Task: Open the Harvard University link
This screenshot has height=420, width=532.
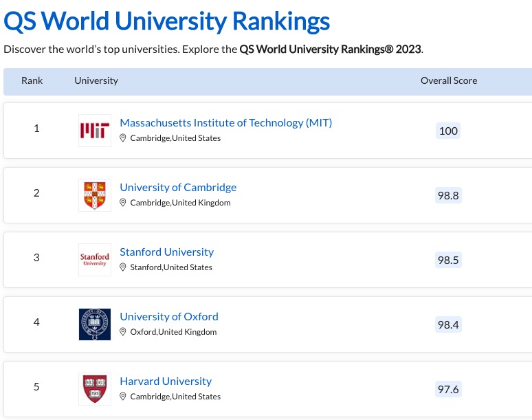Action: (x=166, y=382)
